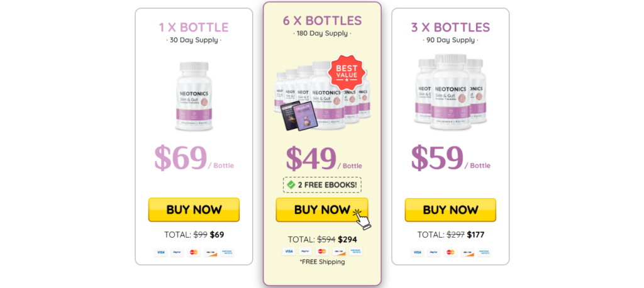Click the 6 X BOTTLES heading
644x288 pixels.
click(x=323, y=21)
